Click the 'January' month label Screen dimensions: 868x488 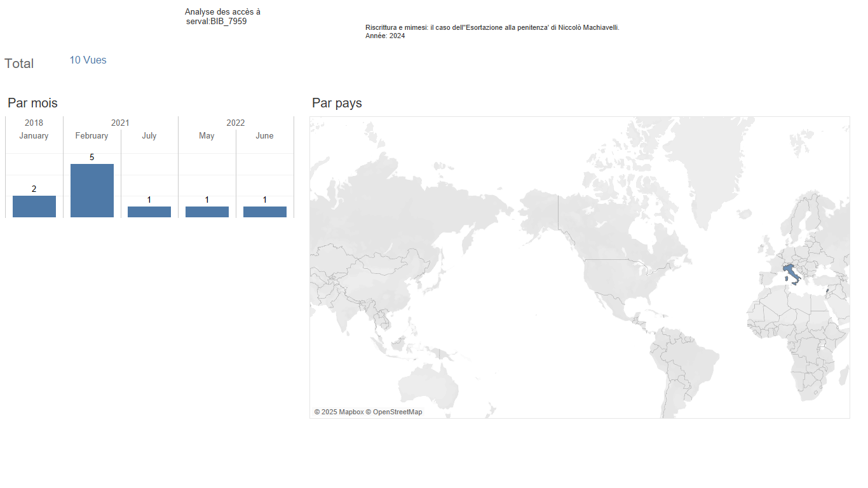tap(34, 135)
